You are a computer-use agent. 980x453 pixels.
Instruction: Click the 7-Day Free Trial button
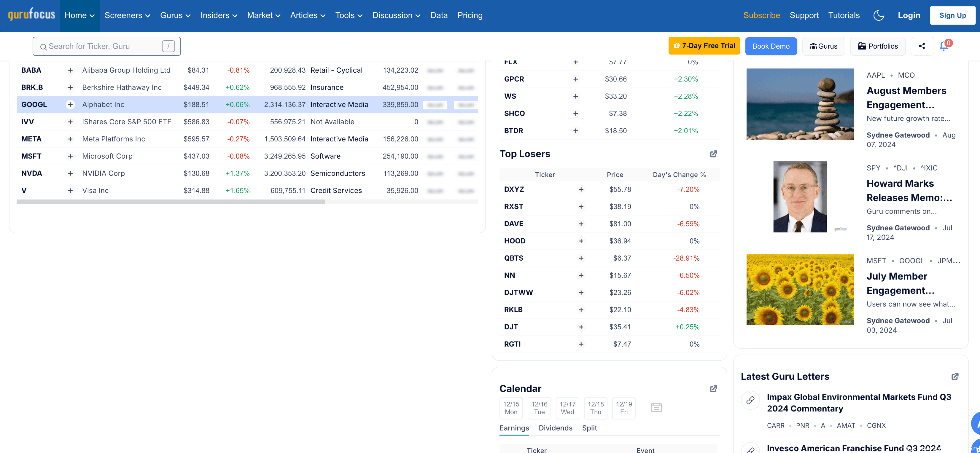(704, 46)
